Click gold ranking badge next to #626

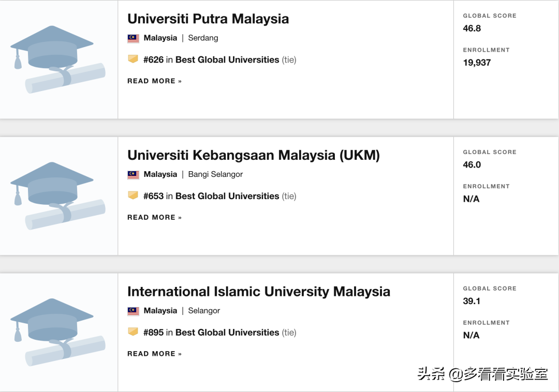click(133, 59)
